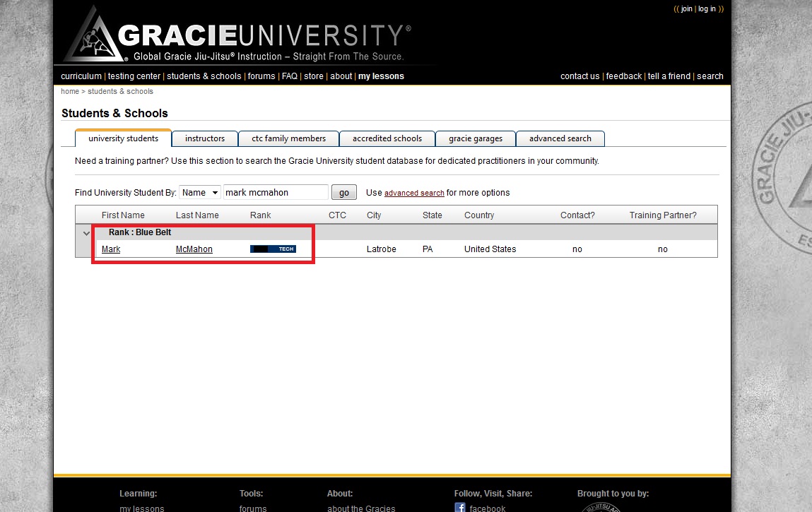The image size is (812, 512).
Task: Switch to the advanced search tab
Action: coord(560,138)
